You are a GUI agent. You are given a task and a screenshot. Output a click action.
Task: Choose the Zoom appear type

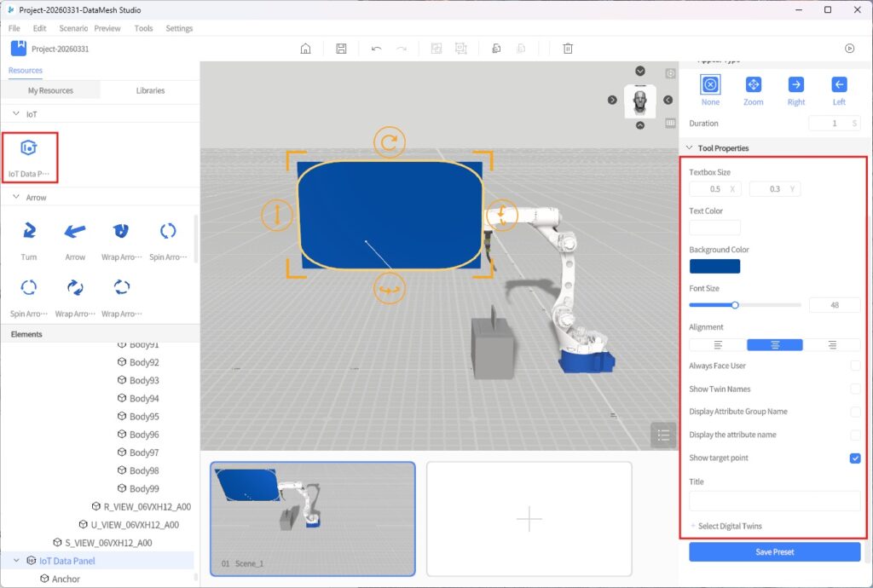coord(753,84)
